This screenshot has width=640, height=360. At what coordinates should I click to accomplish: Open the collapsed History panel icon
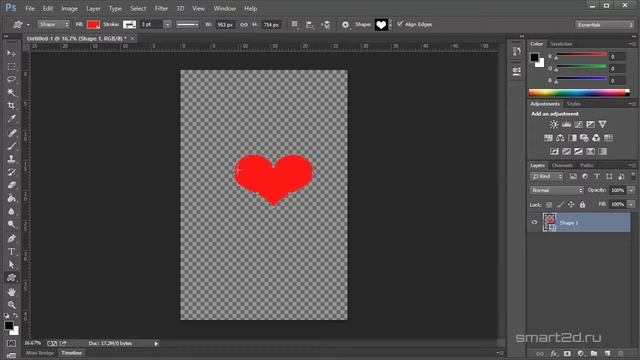(517, 51)
